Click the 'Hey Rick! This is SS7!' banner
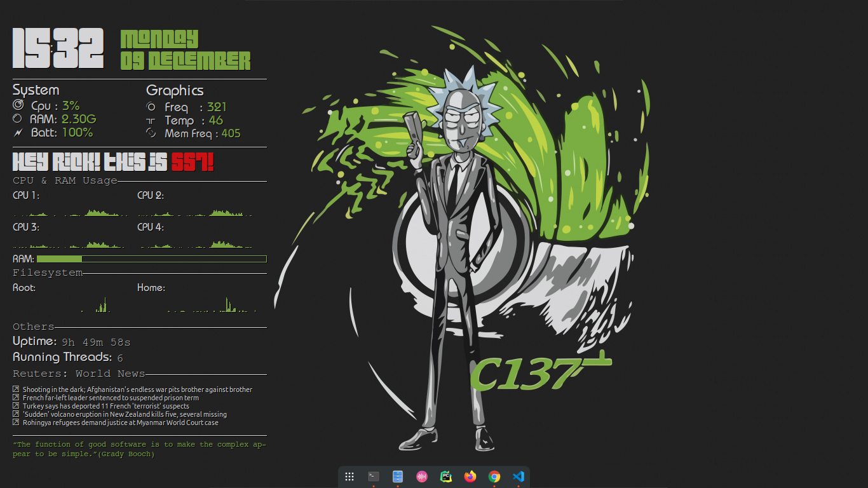Viewport: 868px width, 488px height. (113, 162)
